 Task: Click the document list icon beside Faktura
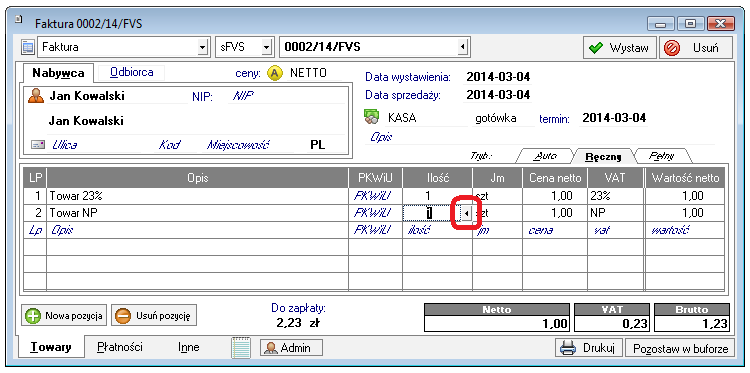click(x=28, y=47)
